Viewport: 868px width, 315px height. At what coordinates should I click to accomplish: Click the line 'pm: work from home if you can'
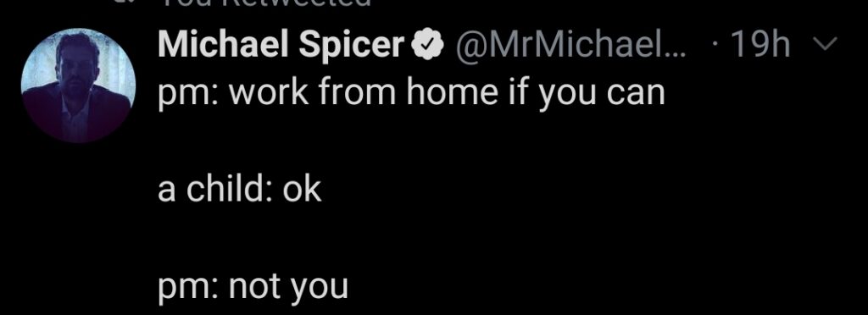click(411, 94)
